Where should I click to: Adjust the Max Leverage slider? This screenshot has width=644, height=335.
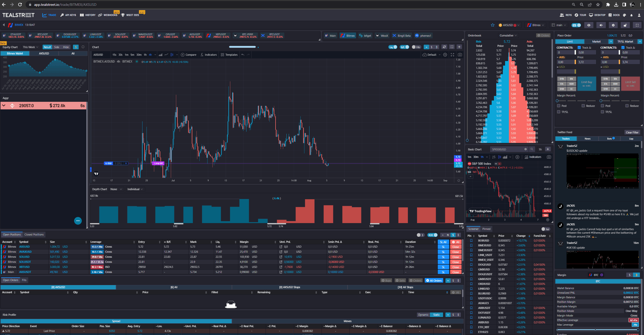[x=597, y=330]
